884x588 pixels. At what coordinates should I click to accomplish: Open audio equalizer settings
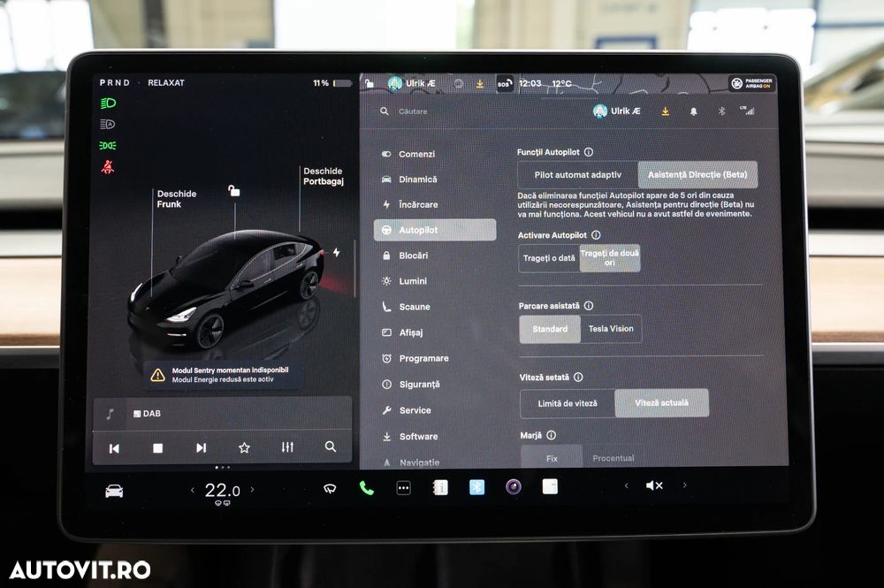pos(287,447)
